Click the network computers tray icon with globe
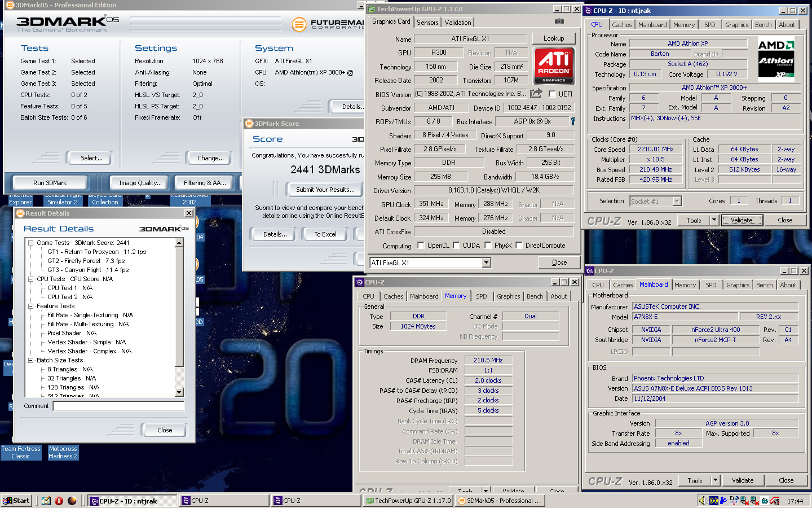Viewport: 812px width, 508px height. tap(734, 501)
